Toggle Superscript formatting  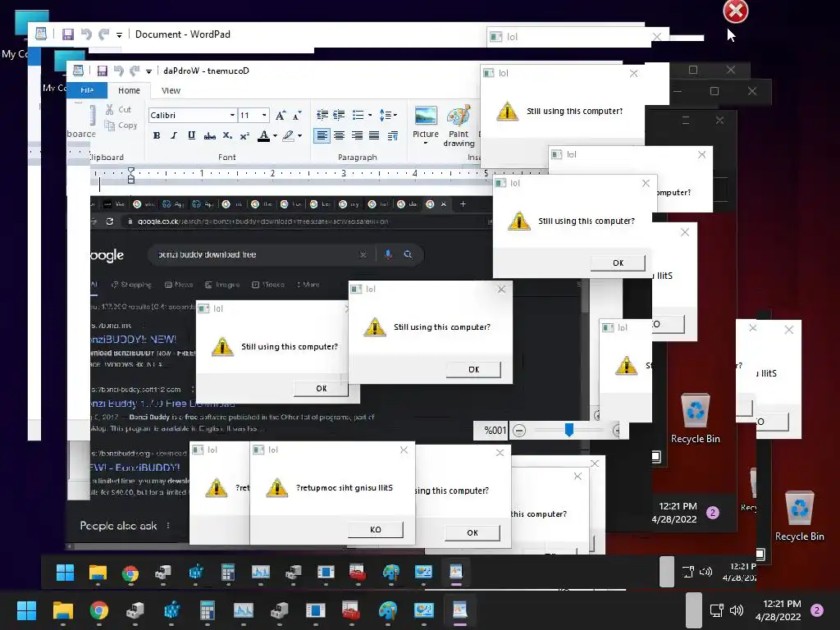[244, 135]
